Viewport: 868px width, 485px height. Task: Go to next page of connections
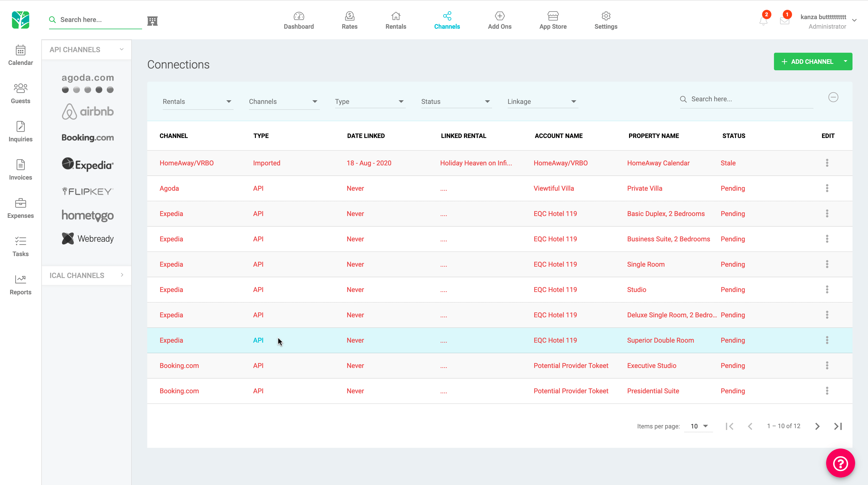coord(817,426)
